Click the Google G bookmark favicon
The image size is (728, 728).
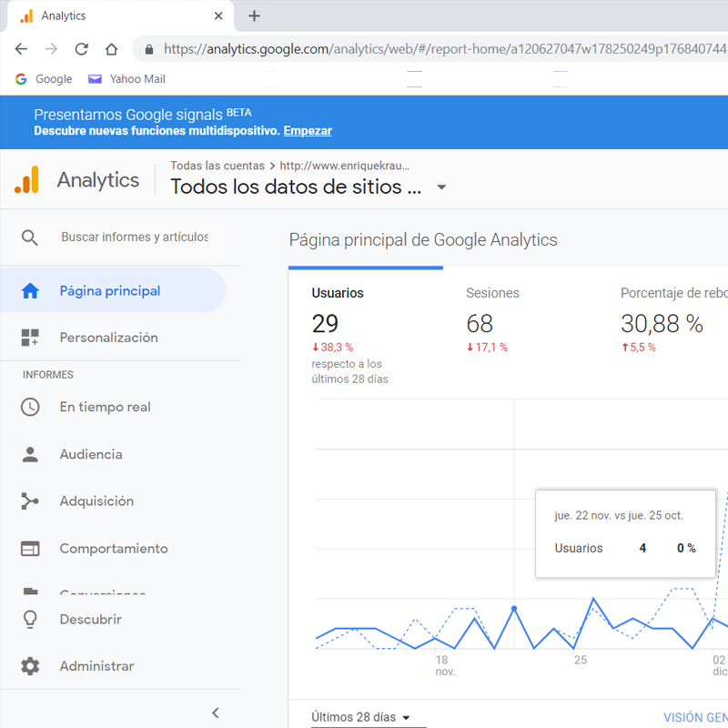tap(21, 79)
